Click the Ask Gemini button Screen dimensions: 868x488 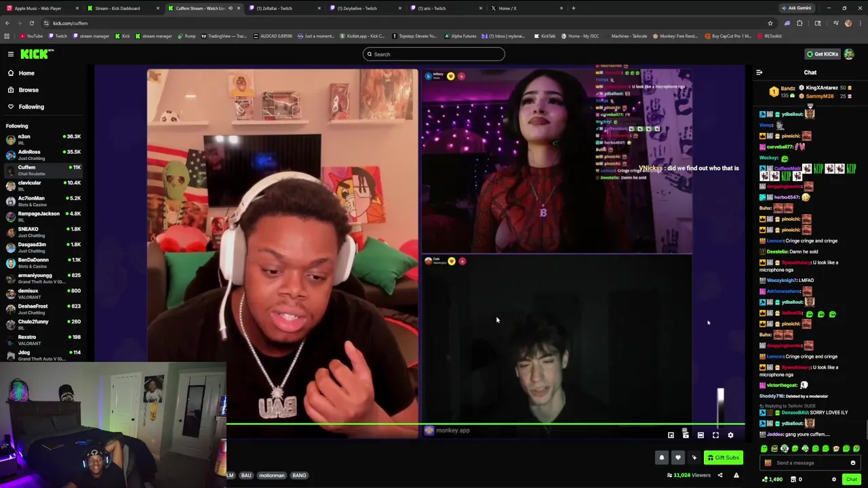pyautogui.click(x=796, y=8)
